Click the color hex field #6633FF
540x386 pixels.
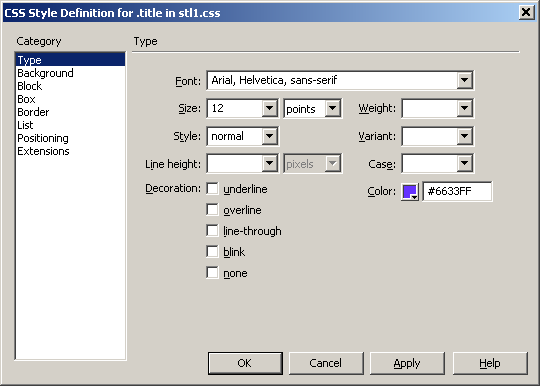457,191
